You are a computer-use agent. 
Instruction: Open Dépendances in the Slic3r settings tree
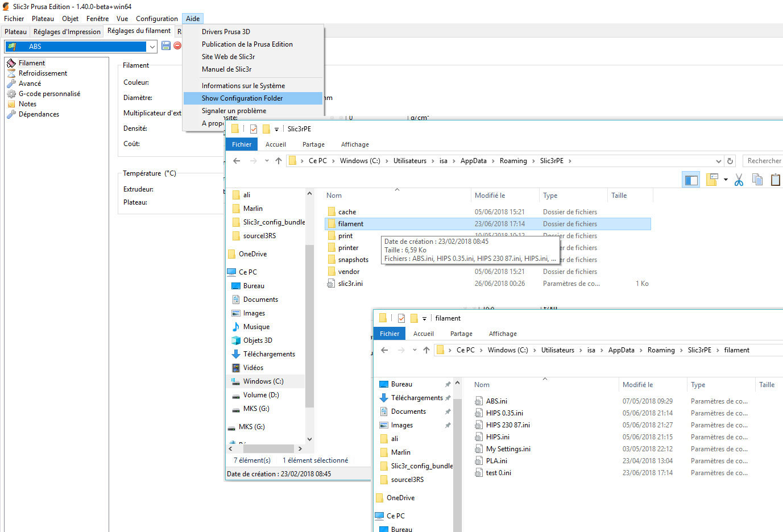(39, 114)
